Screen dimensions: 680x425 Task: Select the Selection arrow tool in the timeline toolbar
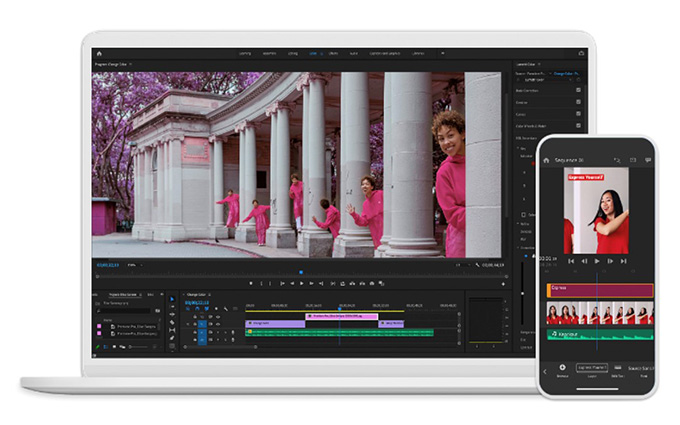(172, 299)
